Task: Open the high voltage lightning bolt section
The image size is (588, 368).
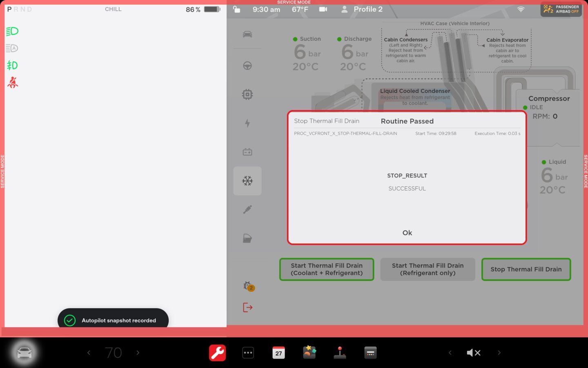Action: [x=247, y=123]
